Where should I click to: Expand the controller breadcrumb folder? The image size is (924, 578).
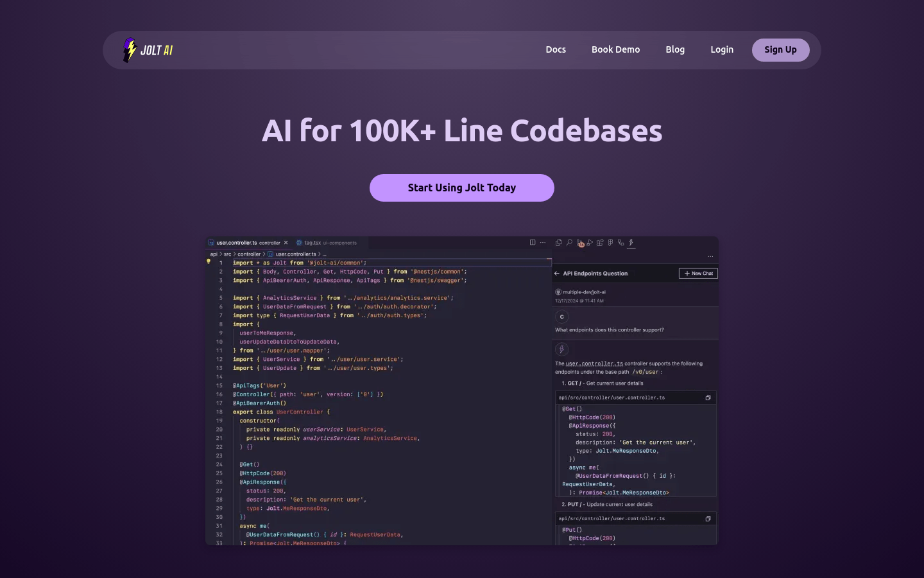tap(249, 254)
